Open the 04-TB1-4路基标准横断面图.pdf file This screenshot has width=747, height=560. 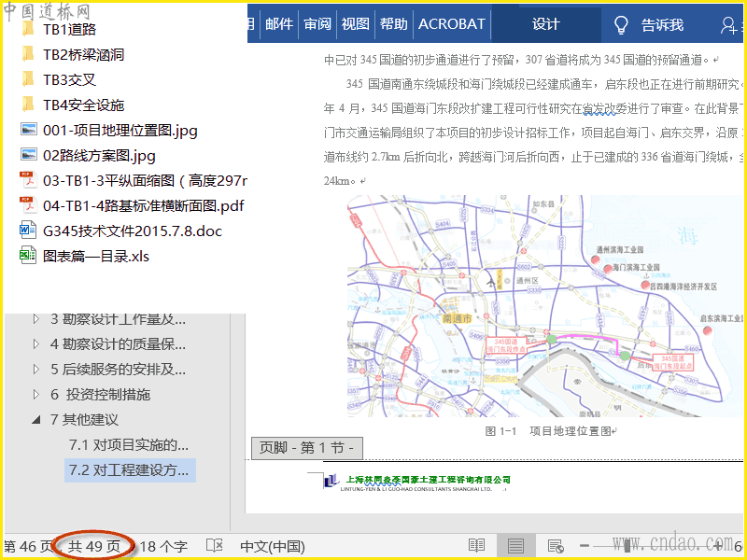tap(143, 205)
